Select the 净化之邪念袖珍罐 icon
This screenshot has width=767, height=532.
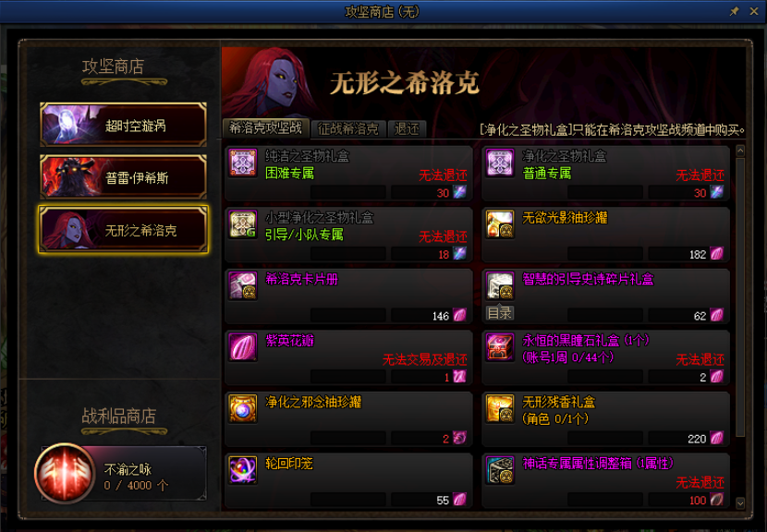[x=243, y=409]
